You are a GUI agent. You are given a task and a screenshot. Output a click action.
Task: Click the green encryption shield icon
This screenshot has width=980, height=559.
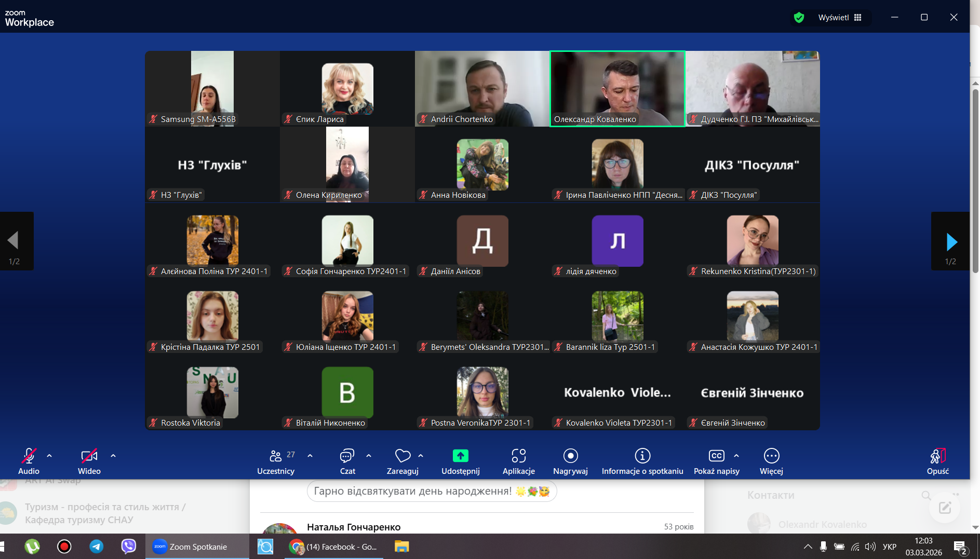point(799,18)
